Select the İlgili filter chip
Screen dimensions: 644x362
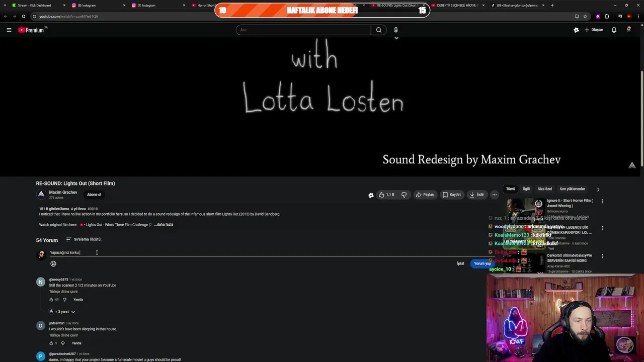tap(526, 189)
